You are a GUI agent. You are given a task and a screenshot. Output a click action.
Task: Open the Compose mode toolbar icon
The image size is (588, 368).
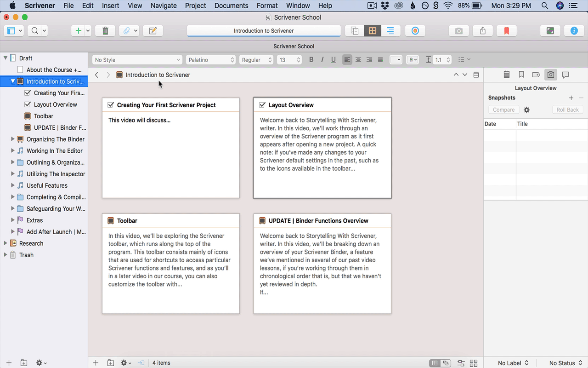coord(153,31)
